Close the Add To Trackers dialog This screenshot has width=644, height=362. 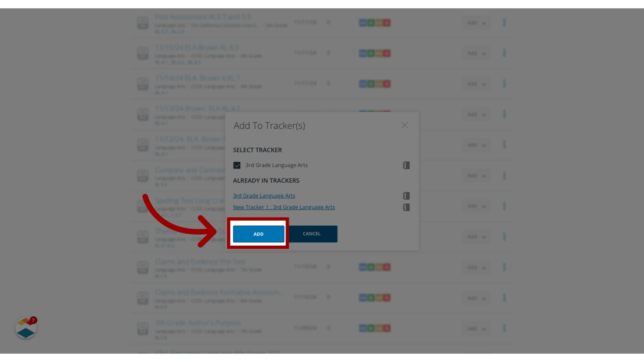404,125
